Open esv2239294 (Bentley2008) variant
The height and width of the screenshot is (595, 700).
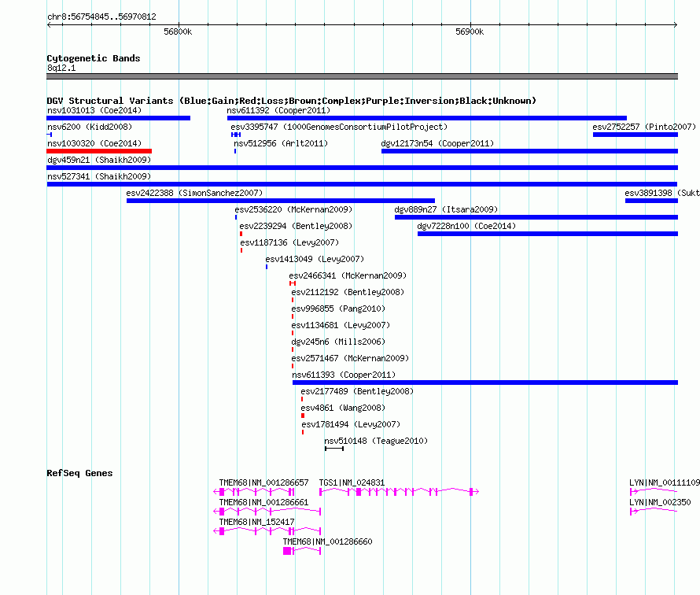pos(296,226)
